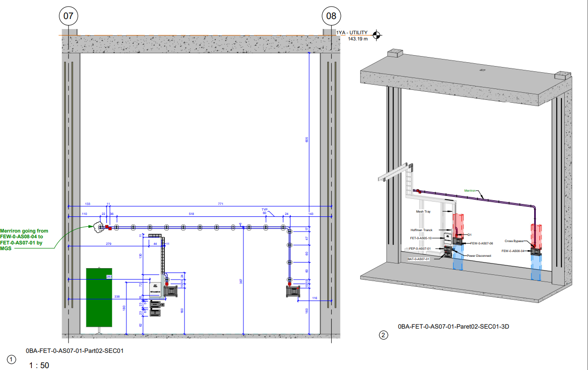Select the FEW-0-AS08-04 junction box in 3D view
This screenshot has width=588, height=370.
pyautogui.click(x=536, y=252)
